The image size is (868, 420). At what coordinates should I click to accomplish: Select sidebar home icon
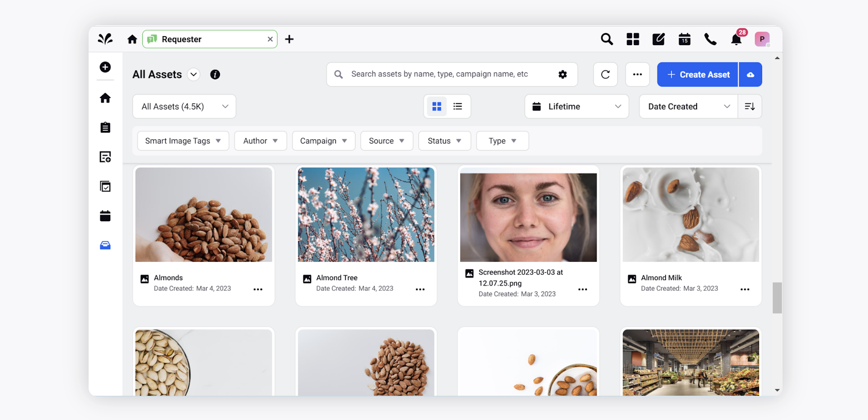tap(105, 98)
